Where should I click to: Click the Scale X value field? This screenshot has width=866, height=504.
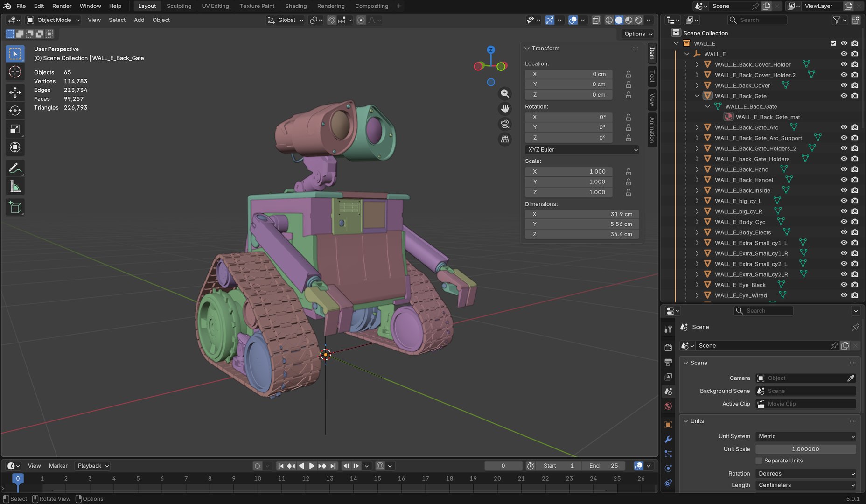click(569, 172)
